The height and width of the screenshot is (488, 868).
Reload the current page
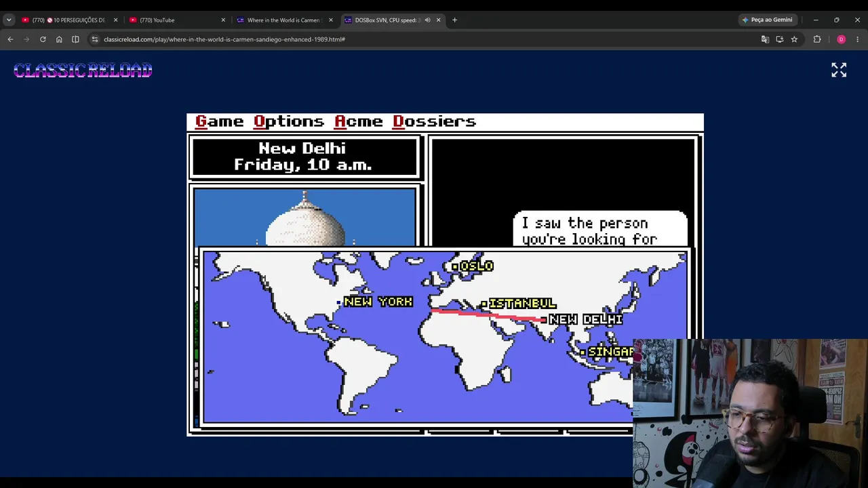43,39
